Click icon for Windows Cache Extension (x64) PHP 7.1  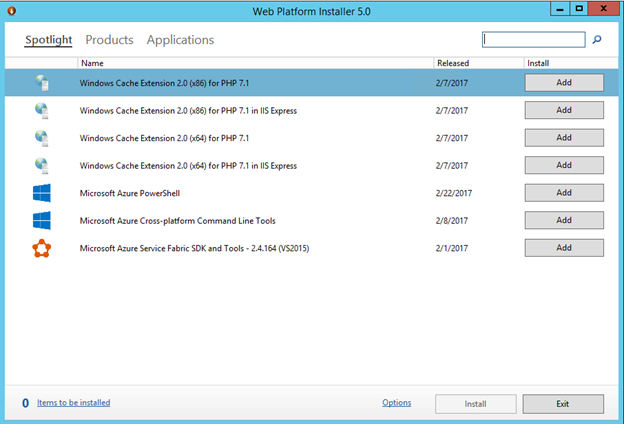pos(41,137)
